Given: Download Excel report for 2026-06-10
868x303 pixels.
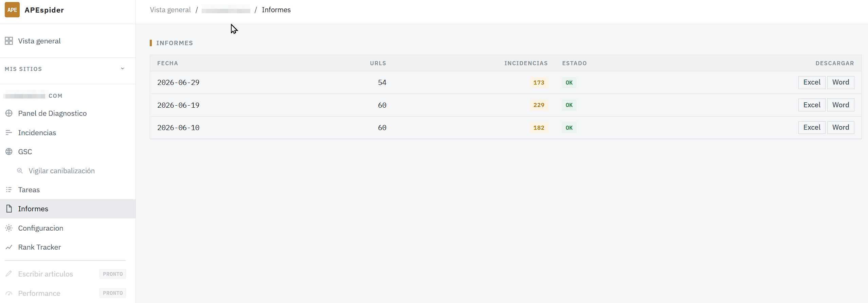Looking at the screenshot, I should [x=812, y=127].
